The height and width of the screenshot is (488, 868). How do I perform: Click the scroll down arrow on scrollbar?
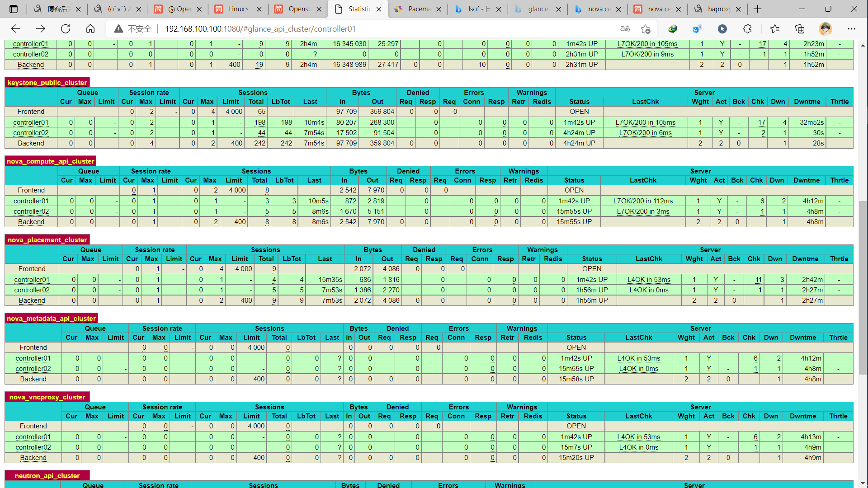[x=863, y=483]
